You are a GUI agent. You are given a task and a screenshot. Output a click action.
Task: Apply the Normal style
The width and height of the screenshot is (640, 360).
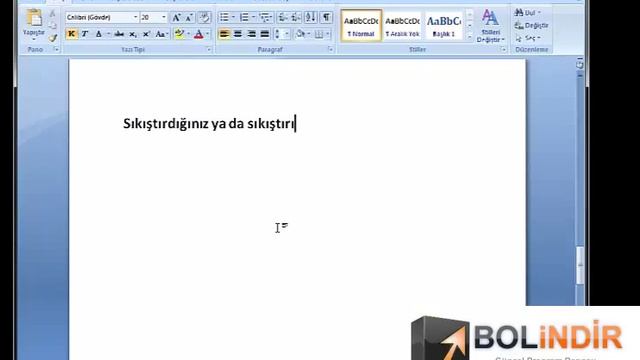361,25
